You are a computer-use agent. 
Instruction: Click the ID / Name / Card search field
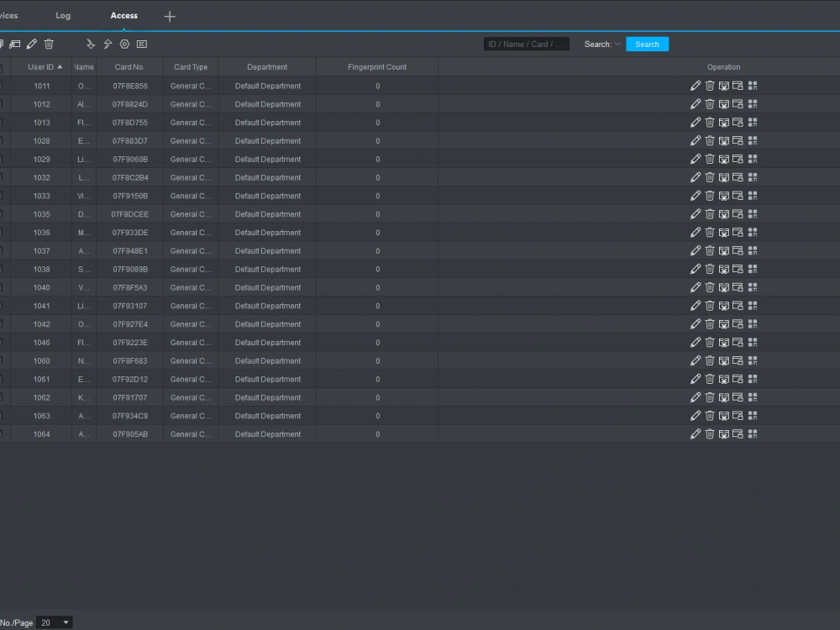coord(526,44)
